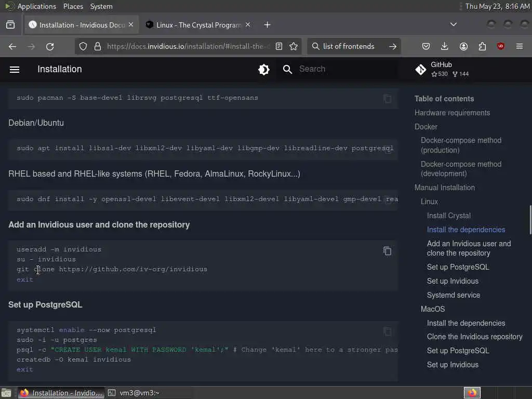
Task: Close the Linux - Crystal Programming tab
Action: [x=248, y=25]
